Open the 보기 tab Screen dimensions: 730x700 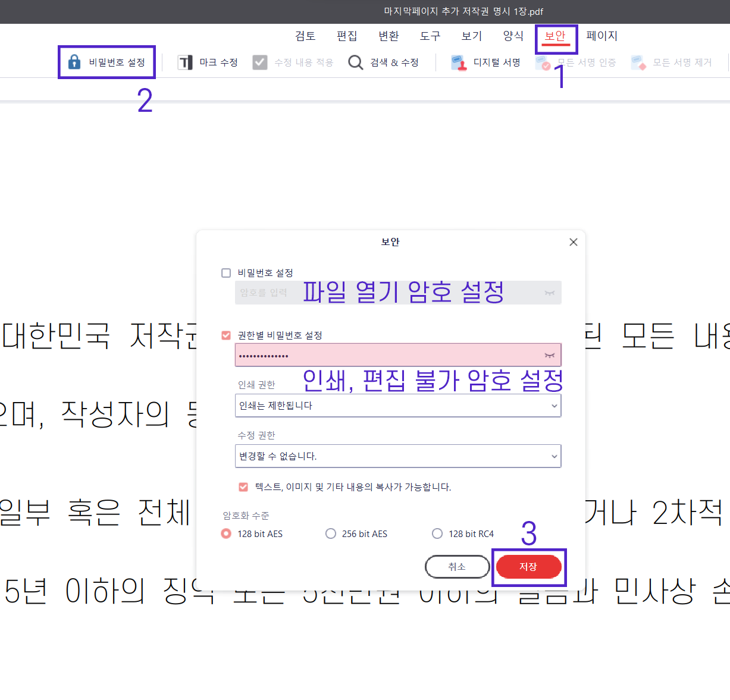click(x=472, y=36)
